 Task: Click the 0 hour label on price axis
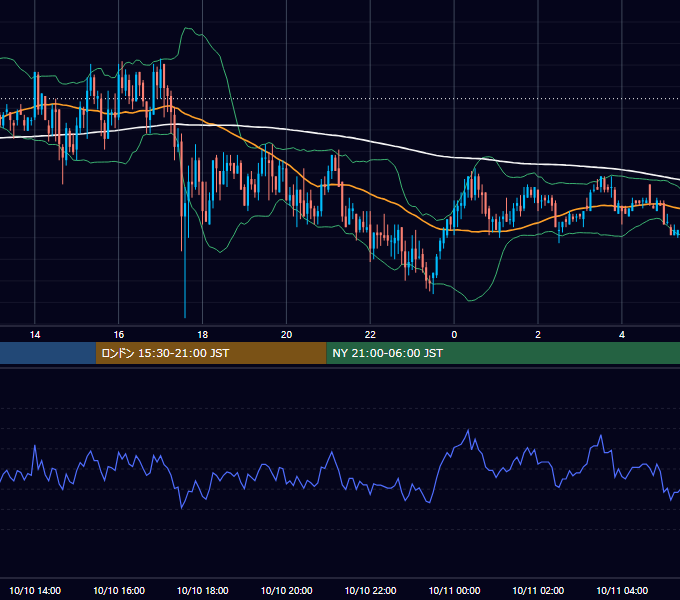(x=454, y=335)
